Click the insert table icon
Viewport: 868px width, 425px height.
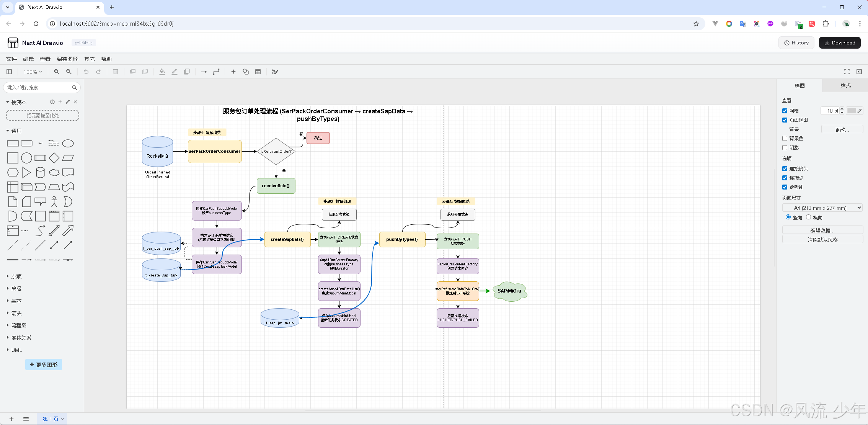tap(258, 72)
